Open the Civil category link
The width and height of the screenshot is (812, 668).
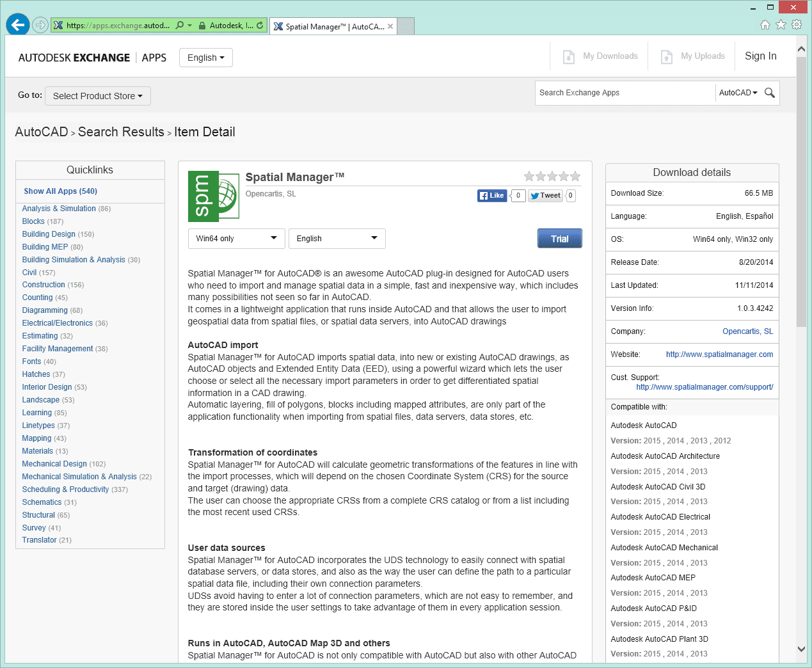click(x=29, y=273)
